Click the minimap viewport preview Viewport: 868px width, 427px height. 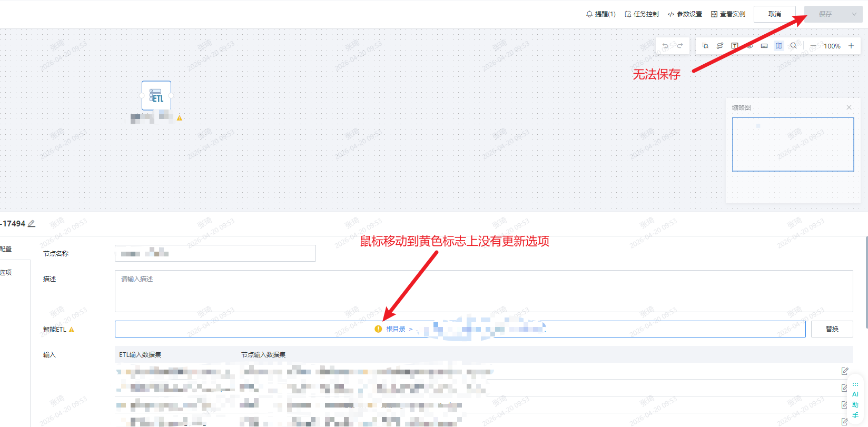coord(793,144)
